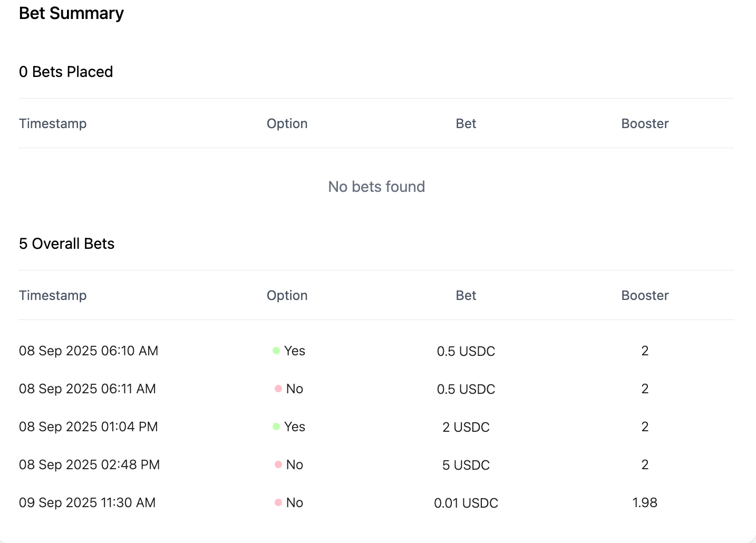Viewport: 756px width, 543px height.
Task: Click the 5 Overall Bets heading
Action: (x=67, y=244)
